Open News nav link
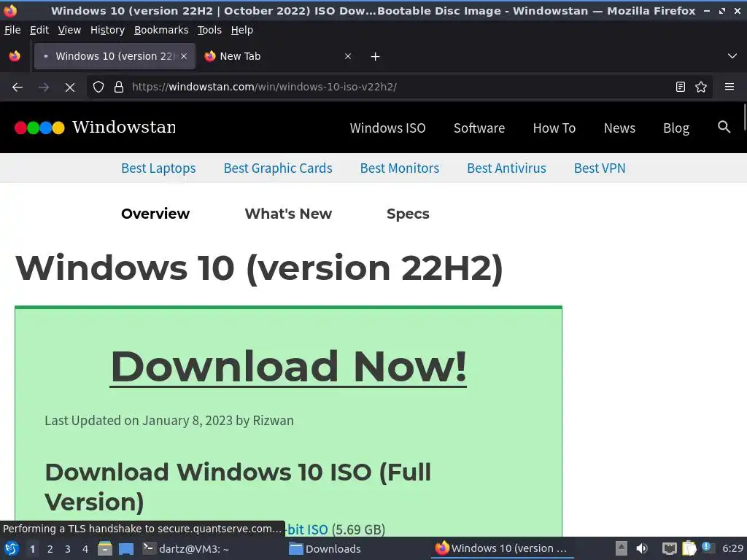This screenshot has height=560, width=747. (x=619, y=128)
